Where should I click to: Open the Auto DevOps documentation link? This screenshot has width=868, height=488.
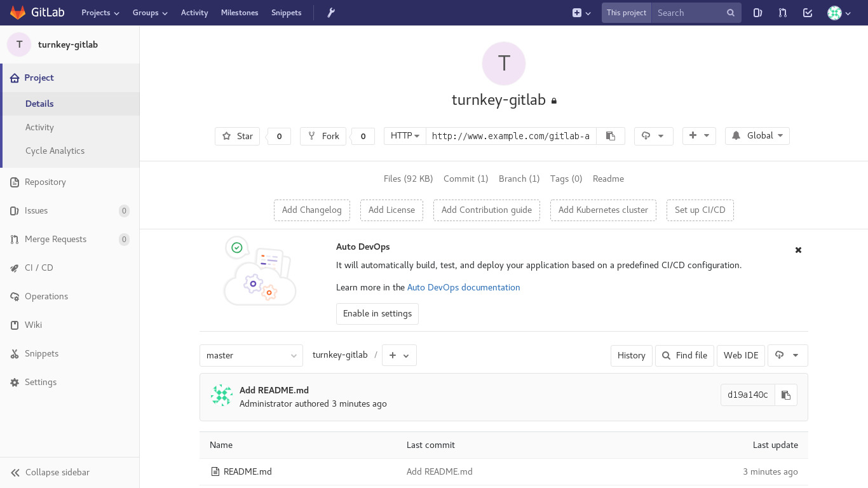(x=463, y=287)
